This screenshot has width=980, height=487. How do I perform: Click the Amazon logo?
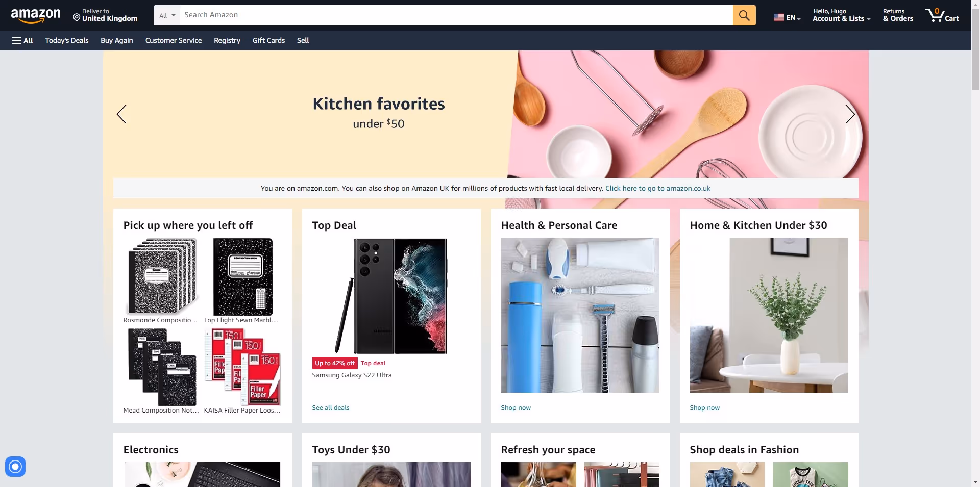point(36,16)
